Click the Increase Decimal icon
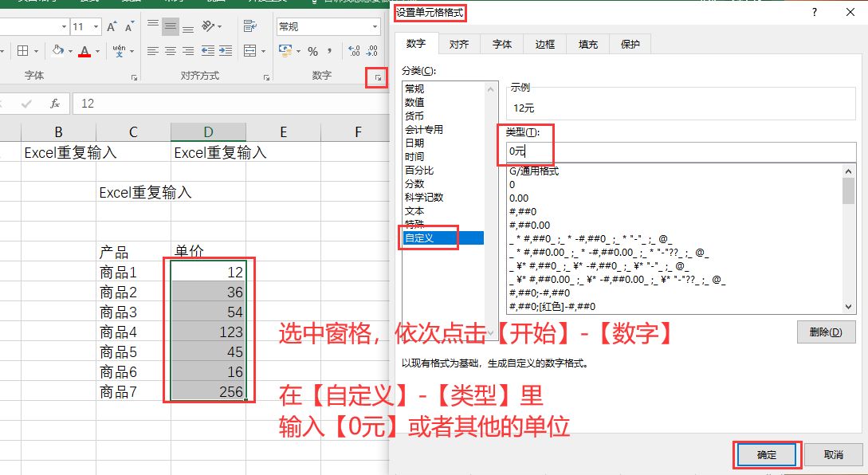The width and height of the screenshot is (868, 475). coord(354,51)
